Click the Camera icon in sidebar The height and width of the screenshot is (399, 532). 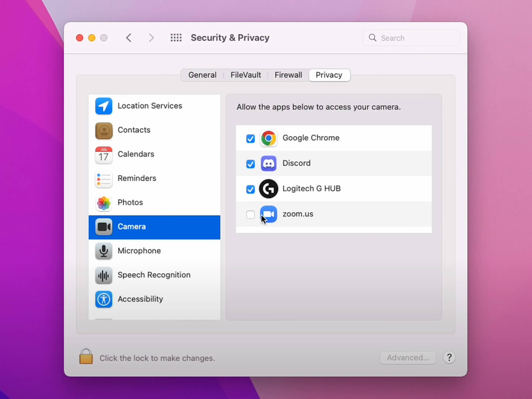point(104,227)
